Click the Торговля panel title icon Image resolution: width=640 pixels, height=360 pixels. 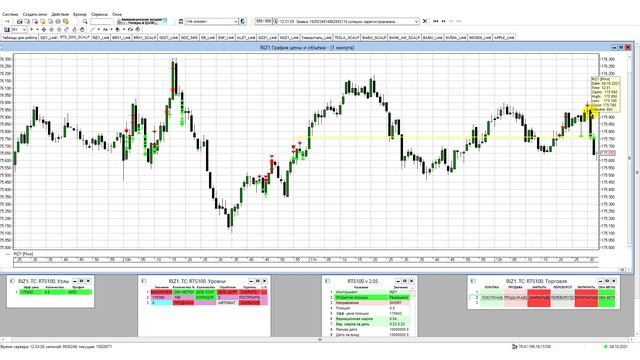coord(473,281)
